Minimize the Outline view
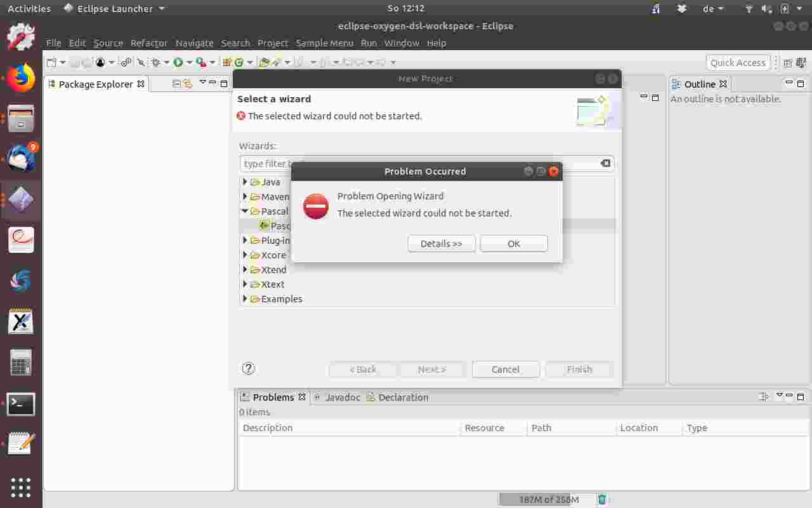Viewport: 812px width, 508px height. click(789, 83)
